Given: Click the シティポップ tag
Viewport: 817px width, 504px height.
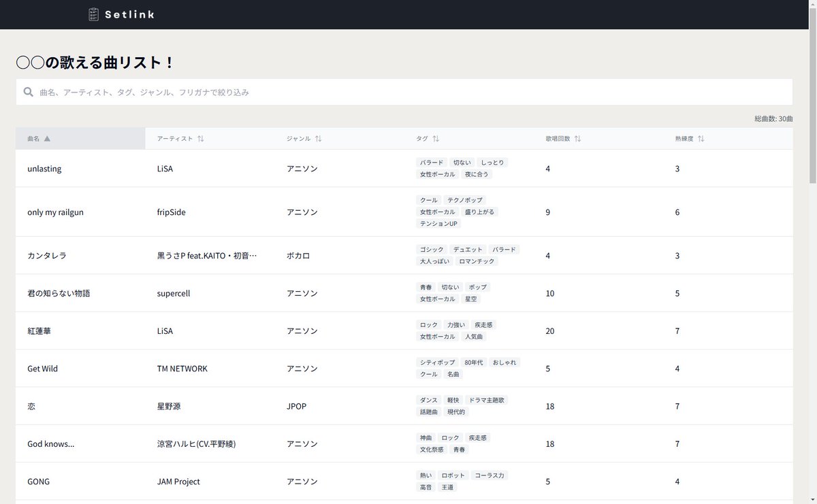Looking at the screenshot, I should tap(437, 363).
